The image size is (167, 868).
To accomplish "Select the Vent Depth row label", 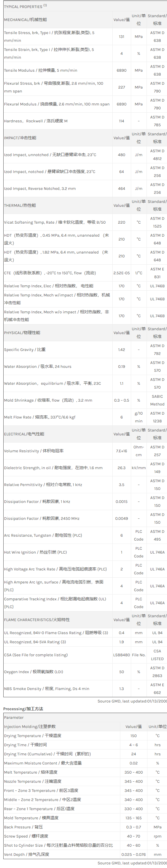I will pyautogui.click(x=26, y=854).
